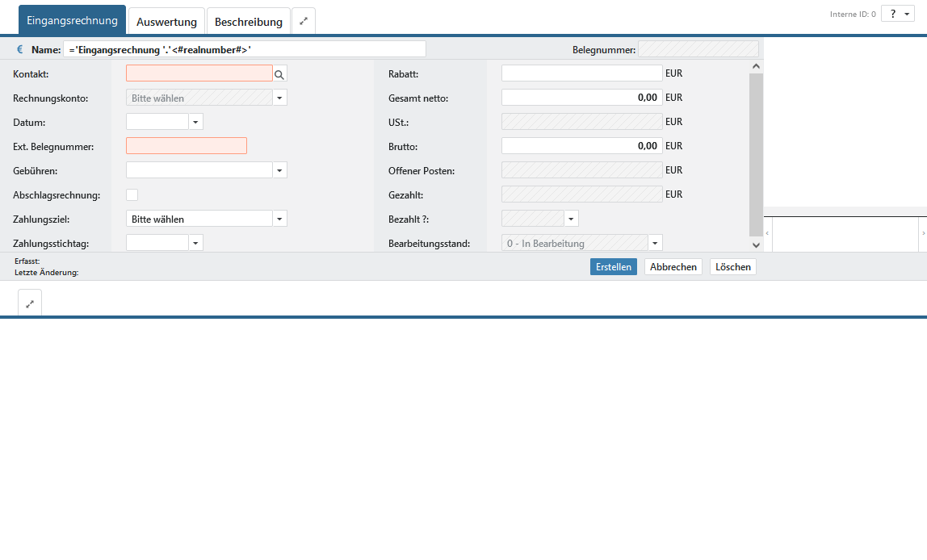Click the Löschen button
The height and width of the screenshot is (560, 927).
coord(732,267)
